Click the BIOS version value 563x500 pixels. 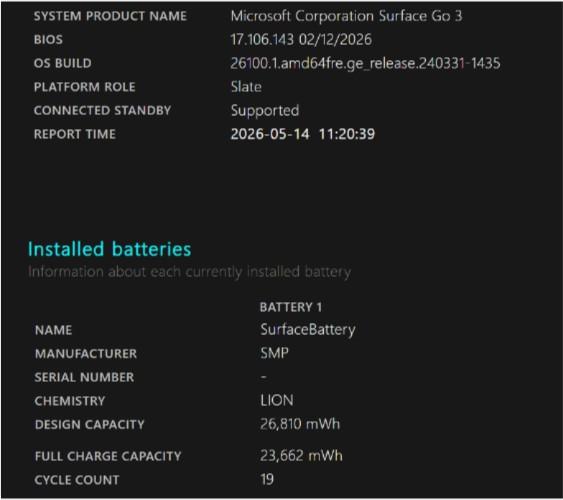301,39
